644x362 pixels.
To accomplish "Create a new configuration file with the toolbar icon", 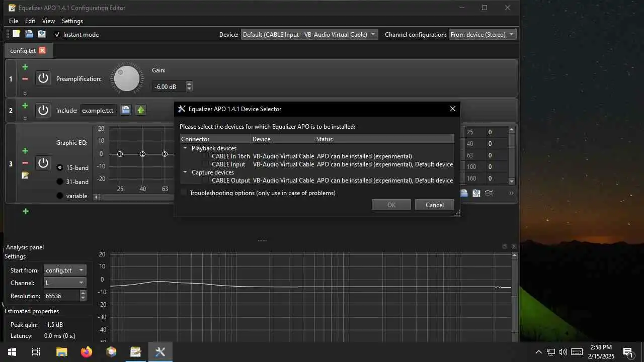I will click(17, 34).
